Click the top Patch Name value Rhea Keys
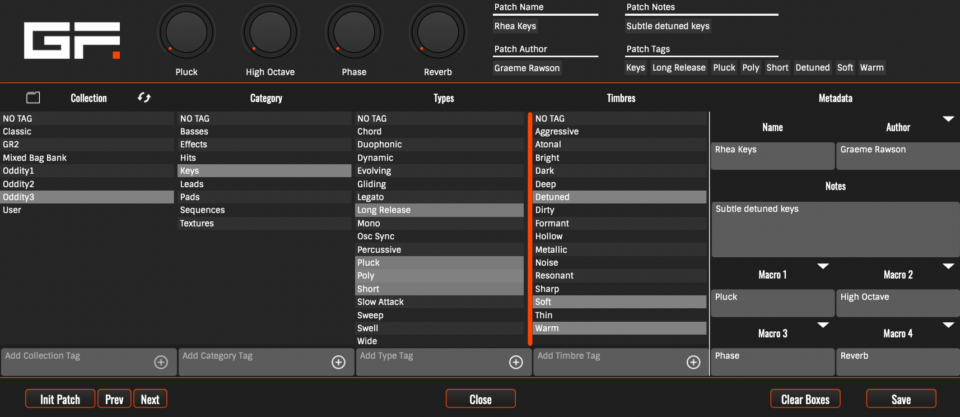Screen dimensions: 960x417 tap(516, 26)
